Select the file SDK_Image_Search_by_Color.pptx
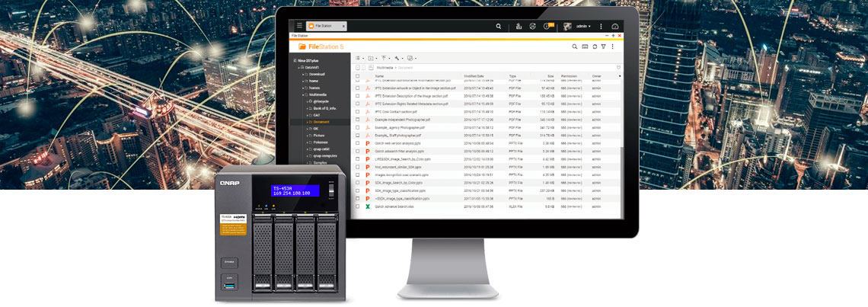The height and width of the screenshot is (307, 868). (x=399, y=183)
